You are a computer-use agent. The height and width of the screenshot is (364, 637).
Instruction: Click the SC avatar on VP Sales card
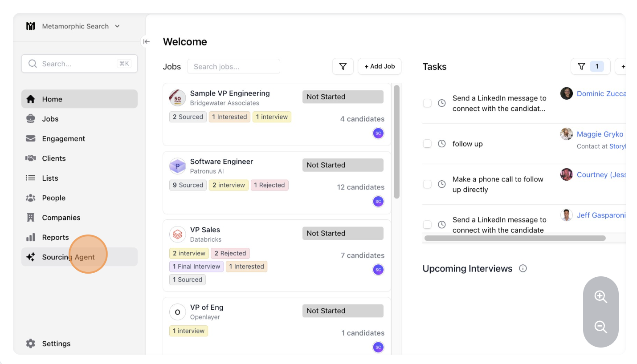point(378,270)
